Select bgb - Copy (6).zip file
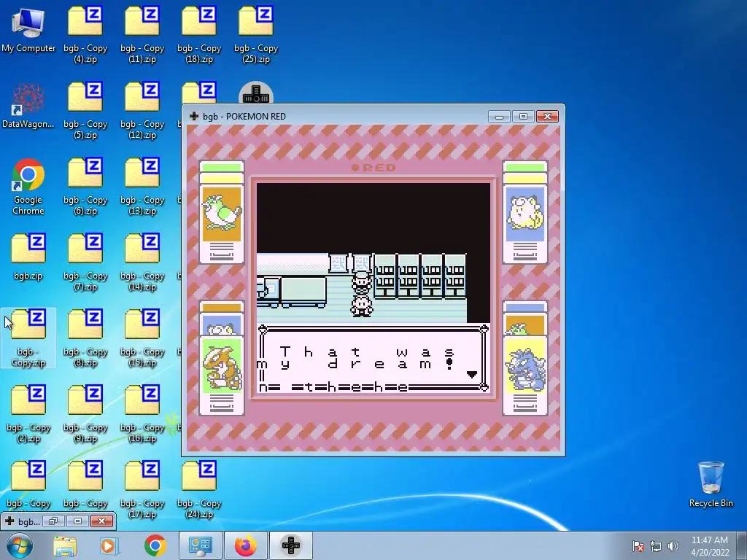Image resolution: width=747 pixels, height=560 pixels. pyautogui.click(x=85, y=187)
